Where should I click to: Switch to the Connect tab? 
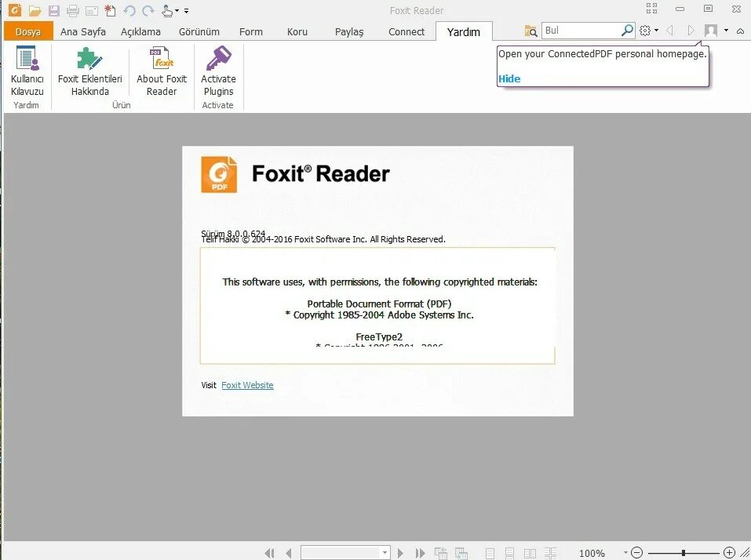click(x=406, y=31)
